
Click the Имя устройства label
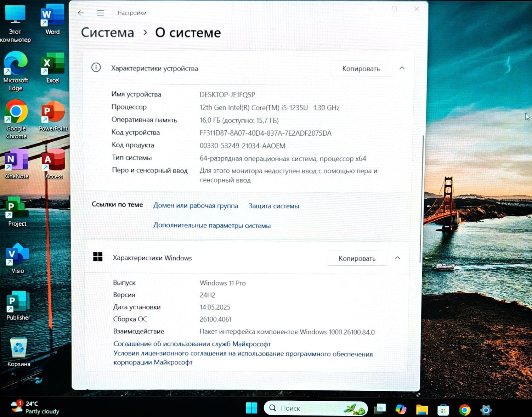coord(136,94)
